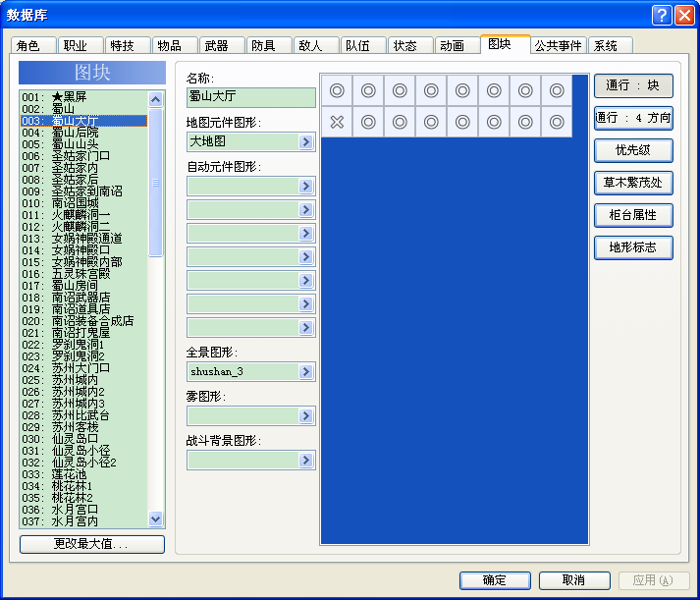
Task: Open the second 自动元件图形 picker arrow
Action: [x=305, y=210]
